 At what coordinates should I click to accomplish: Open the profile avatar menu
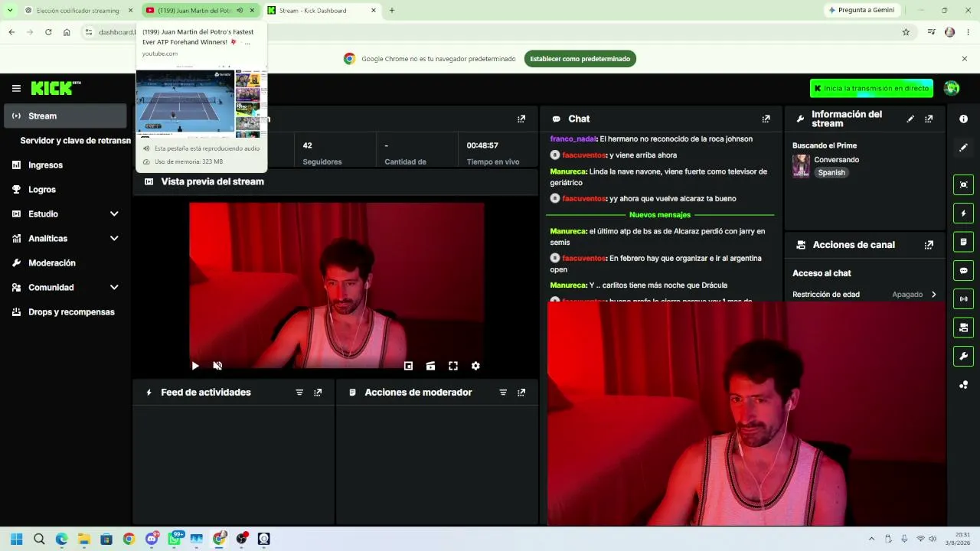coord(952,88)
